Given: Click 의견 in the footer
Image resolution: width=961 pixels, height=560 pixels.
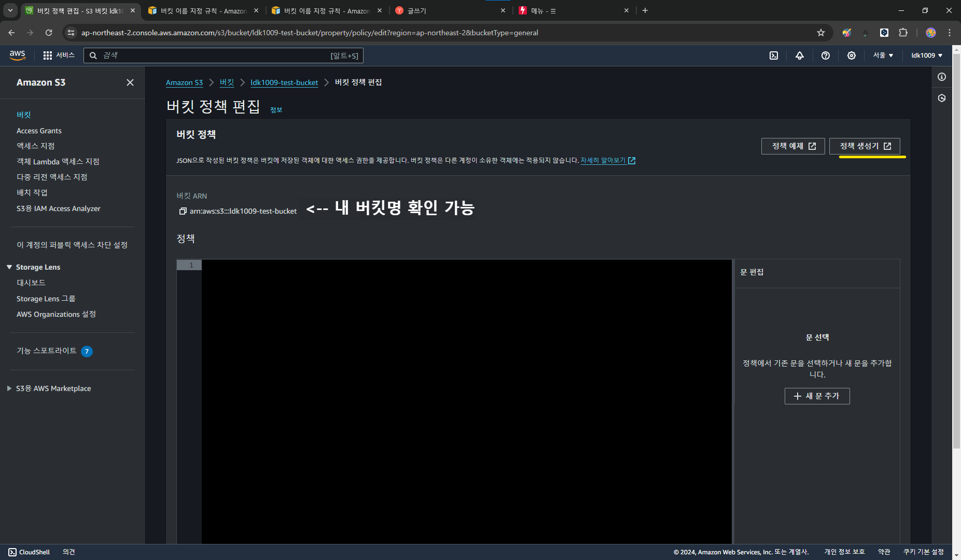Looking at the screenshot, I should click(x=69, y=552).
